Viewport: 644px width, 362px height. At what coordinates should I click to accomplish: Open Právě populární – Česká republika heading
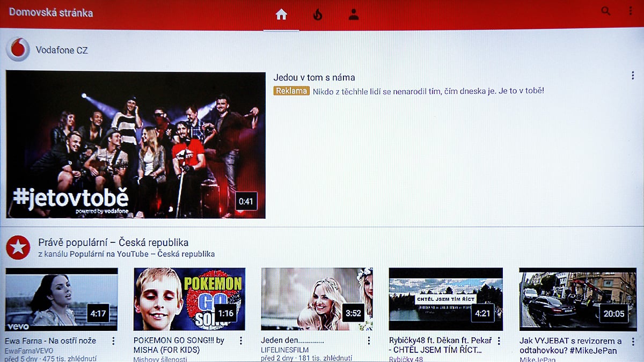[x=113, y=242]
